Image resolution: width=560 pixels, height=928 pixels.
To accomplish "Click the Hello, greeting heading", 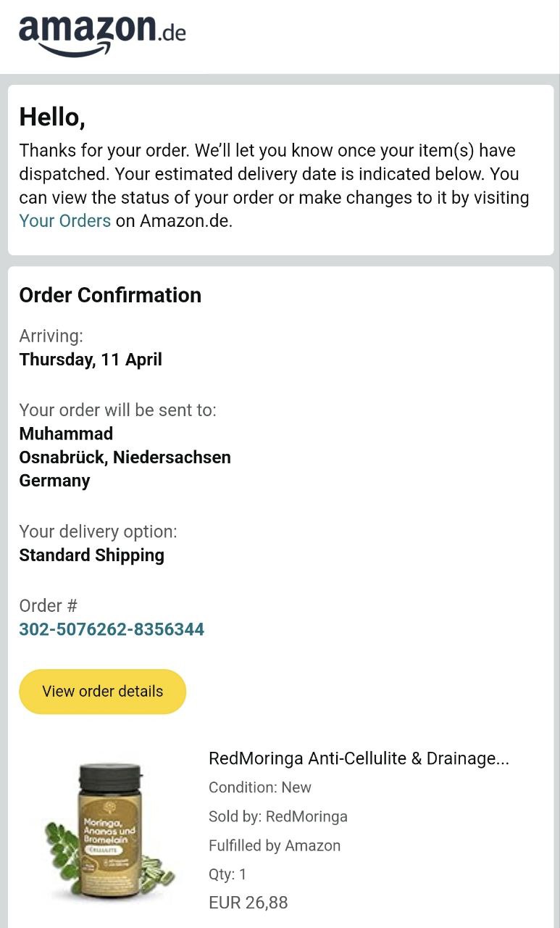I will point(52,117).
